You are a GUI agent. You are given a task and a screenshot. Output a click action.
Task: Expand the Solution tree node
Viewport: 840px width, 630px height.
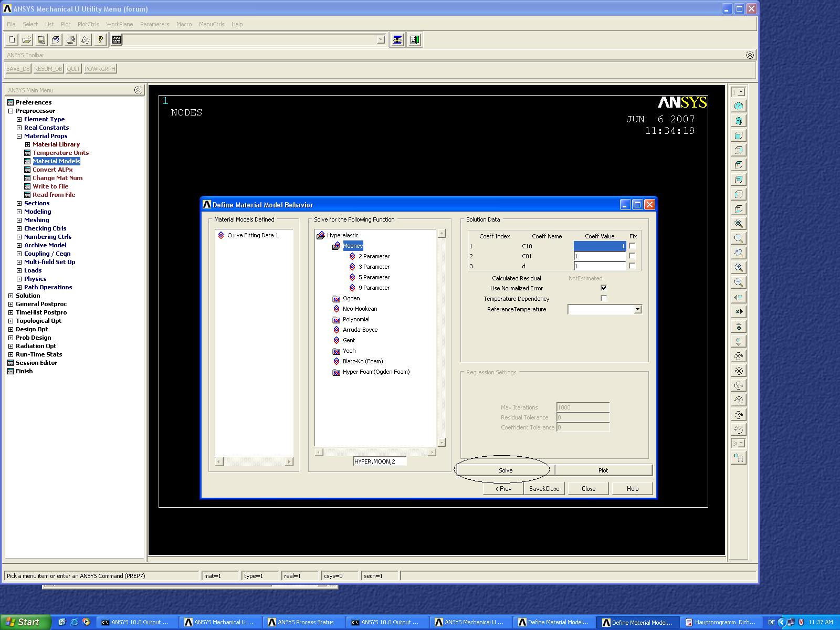pyautogui.click(x=10, y=296)
